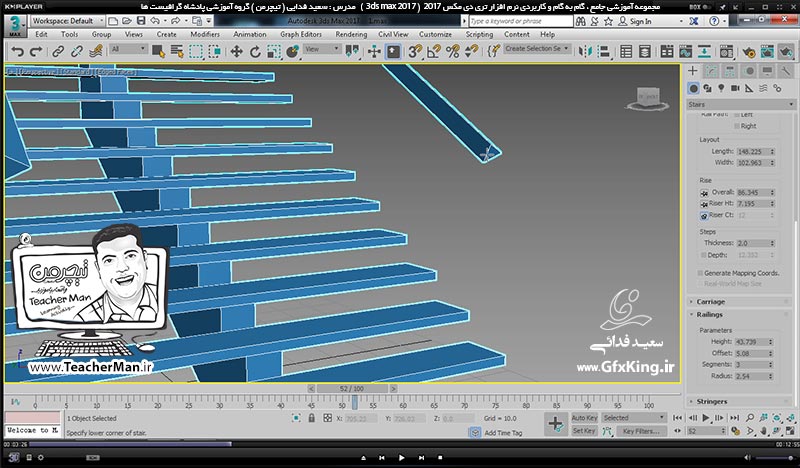Open the Stairs object type dropdown
Viewport: 800px width, 468px height.
741,104
